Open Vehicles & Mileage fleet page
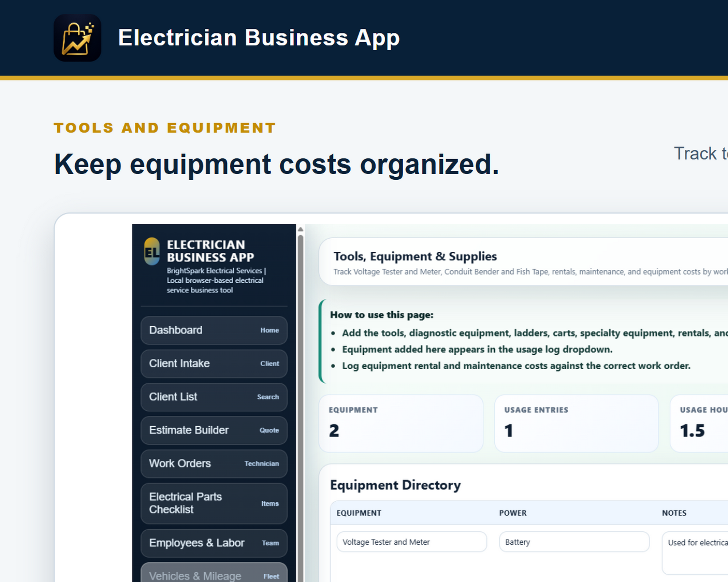728x582 pixels. pos(214,573)
